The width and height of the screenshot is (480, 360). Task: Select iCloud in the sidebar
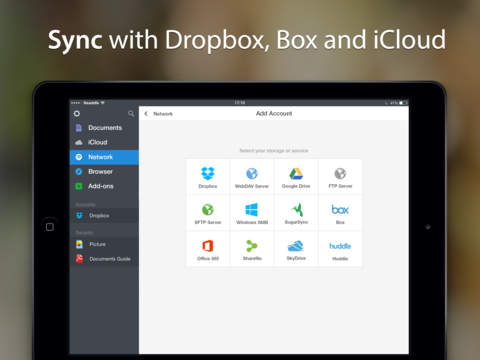coord(104,142)
